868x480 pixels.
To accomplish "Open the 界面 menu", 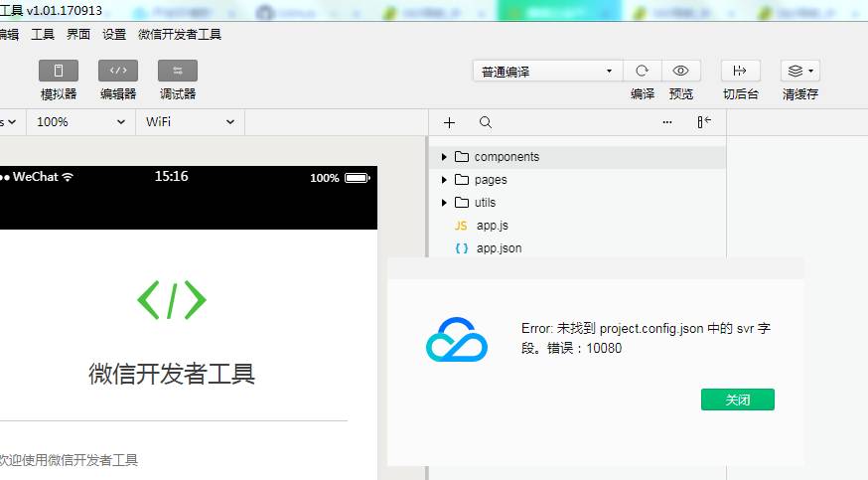I will (x=78, y=35).
